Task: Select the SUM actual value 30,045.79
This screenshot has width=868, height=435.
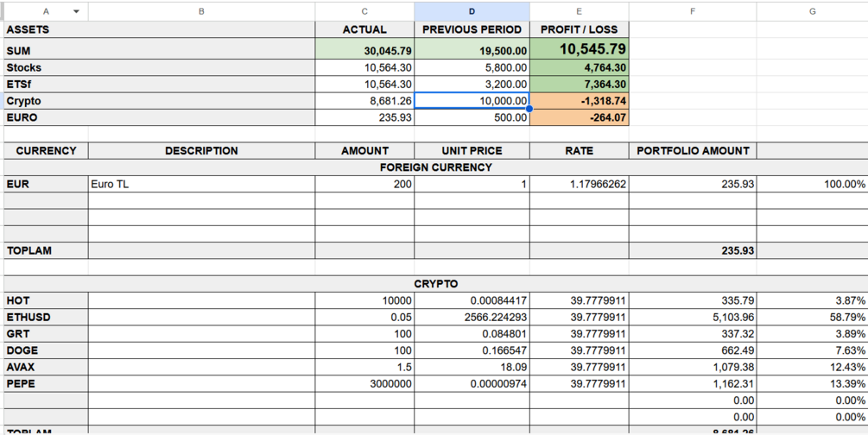Action: (x=364, y=48)
